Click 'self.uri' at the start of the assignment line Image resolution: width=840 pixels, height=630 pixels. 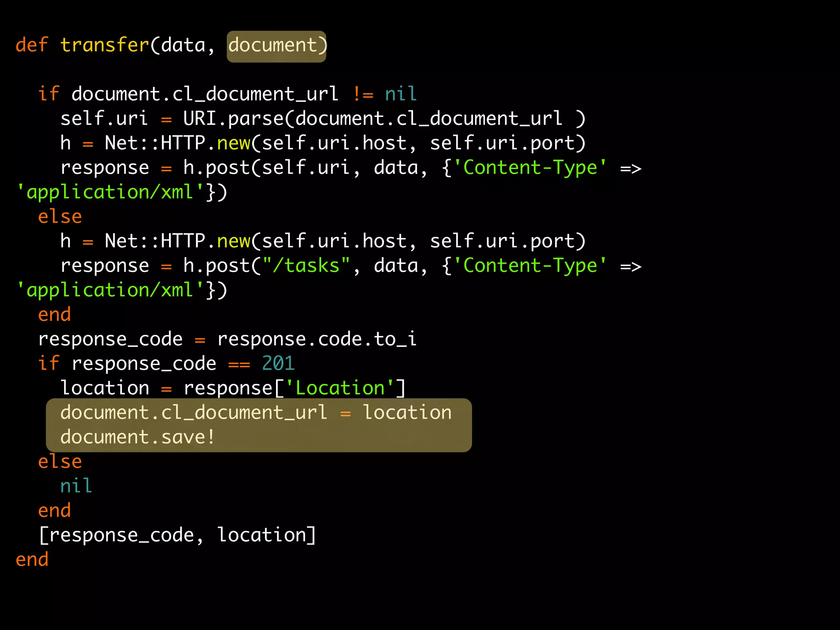click(104, 118)
